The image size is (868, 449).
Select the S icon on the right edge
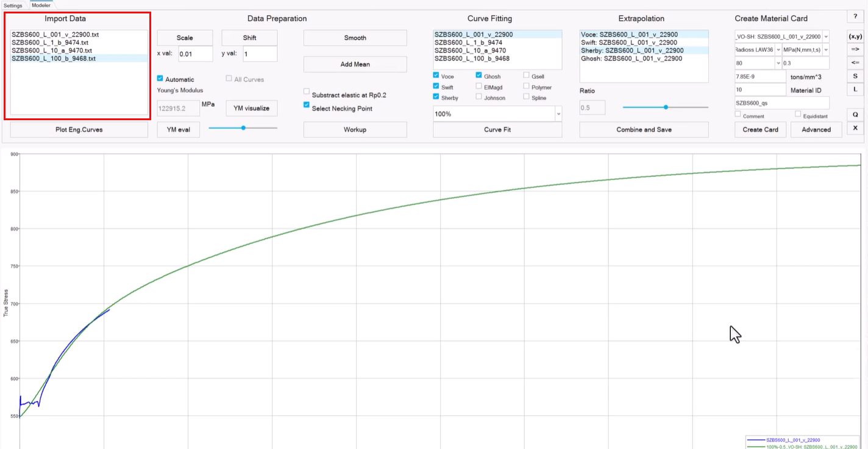855,76
